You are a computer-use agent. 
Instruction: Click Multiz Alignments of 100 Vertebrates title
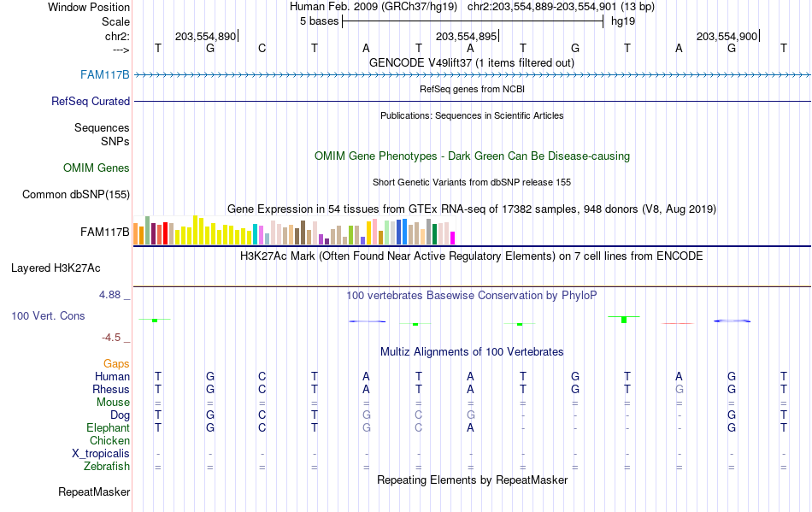pyautogui.click(x=472, y=352)
